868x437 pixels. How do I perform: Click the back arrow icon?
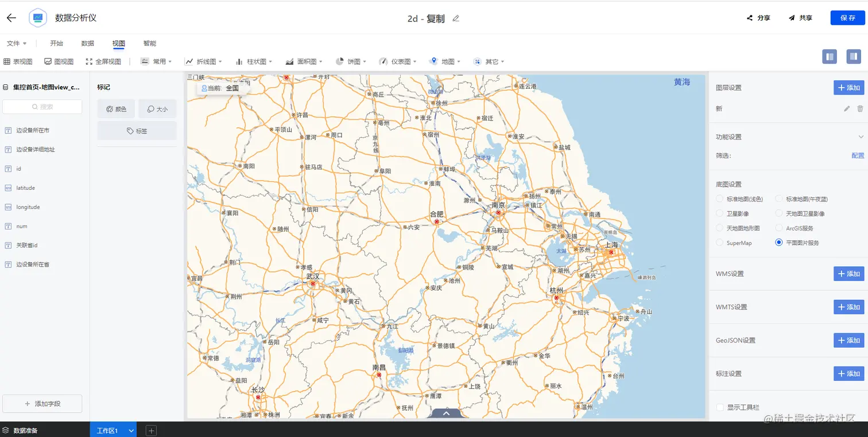tap(11, 18)
